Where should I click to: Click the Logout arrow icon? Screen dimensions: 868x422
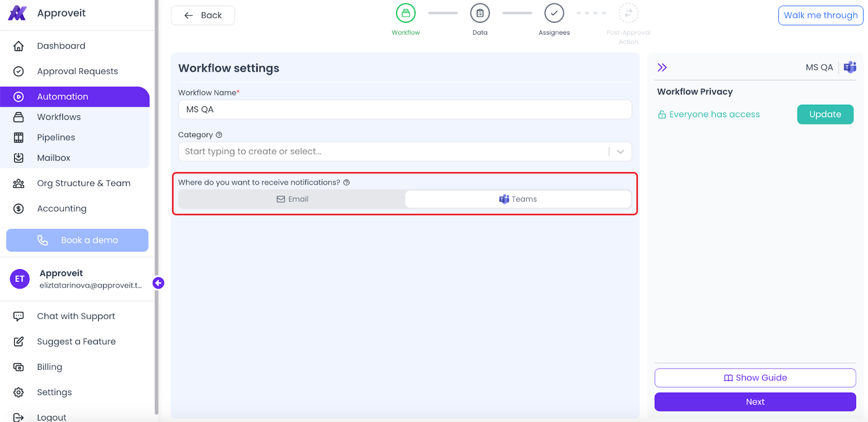(18, 417)
